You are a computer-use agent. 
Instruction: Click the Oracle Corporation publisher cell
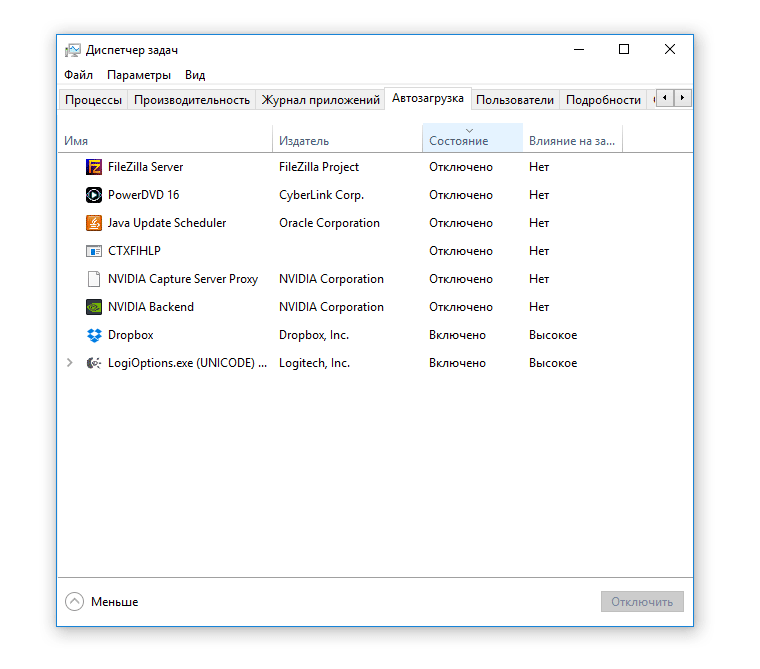[x=329, y=223]
